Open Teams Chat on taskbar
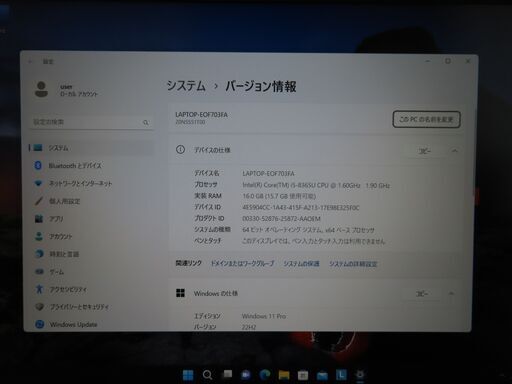This screenshot has width=512, height=384. tap(246, 375)
